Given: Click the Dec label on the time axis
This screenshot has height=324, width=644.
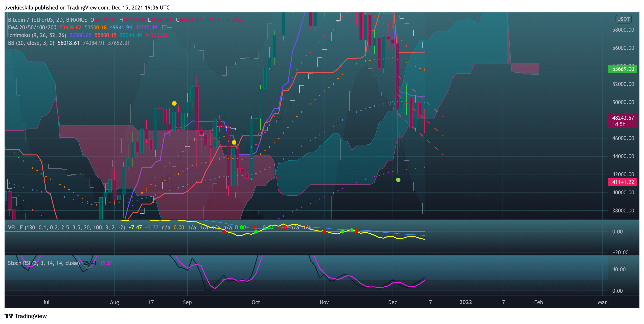Looking at the screenshot, I should click(x=393, y=302).
